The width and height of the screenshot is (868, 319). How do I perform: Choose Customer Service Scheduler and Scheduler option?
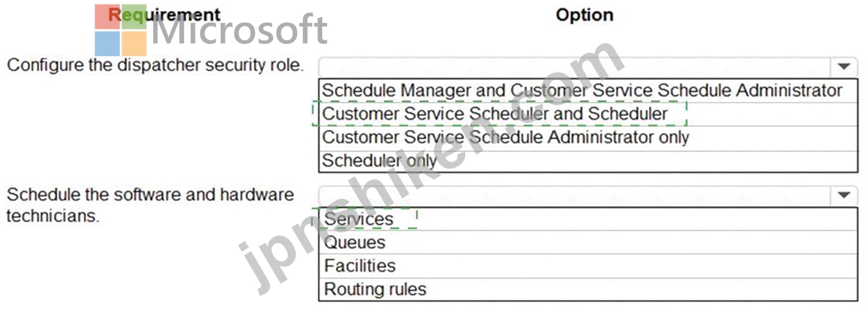495,114
